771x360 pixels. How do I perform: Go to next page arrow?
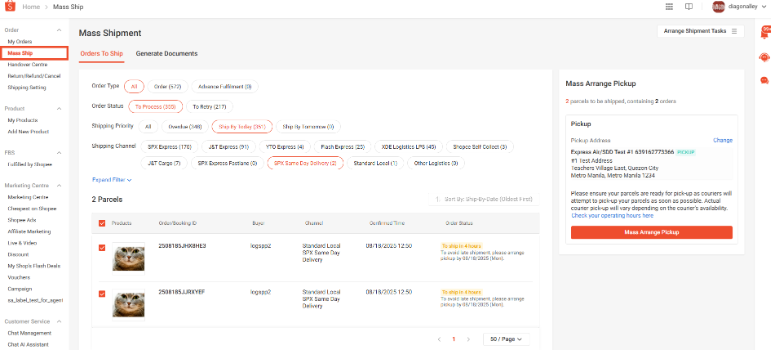pyautogui.click(x=468, y=339)
